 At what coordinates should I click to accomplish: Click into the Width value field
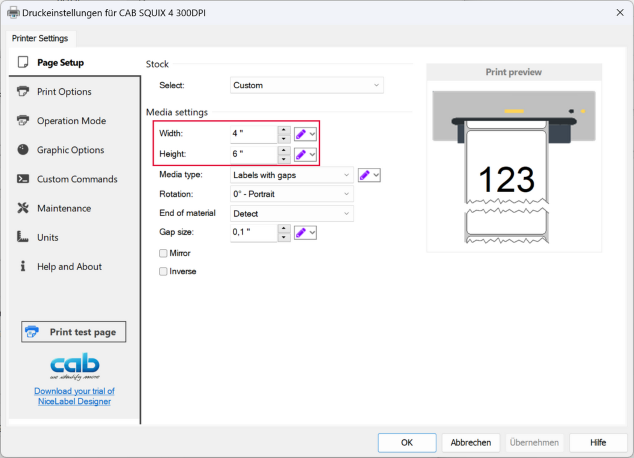254,134
